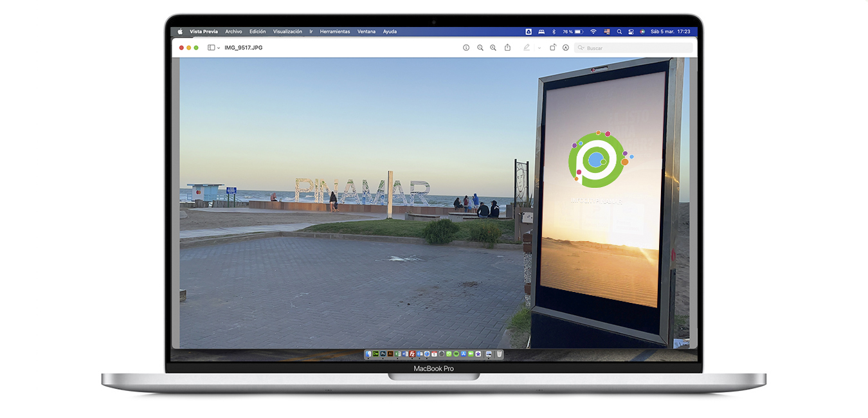Open the input source flag menu

coord(606,32)
